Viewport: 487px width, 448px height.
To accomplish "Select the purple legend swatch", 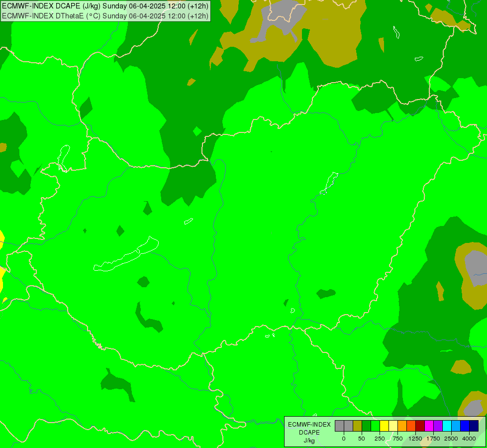I will coord(438,426).
